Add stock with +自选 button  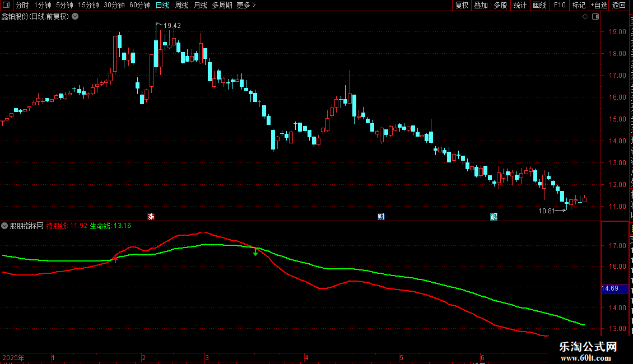599,5
